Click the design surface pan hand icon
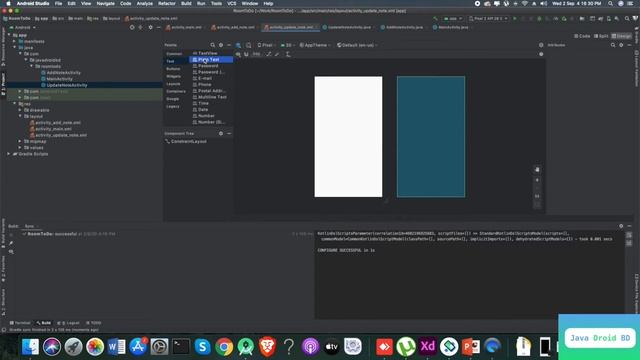 point(537,170)
